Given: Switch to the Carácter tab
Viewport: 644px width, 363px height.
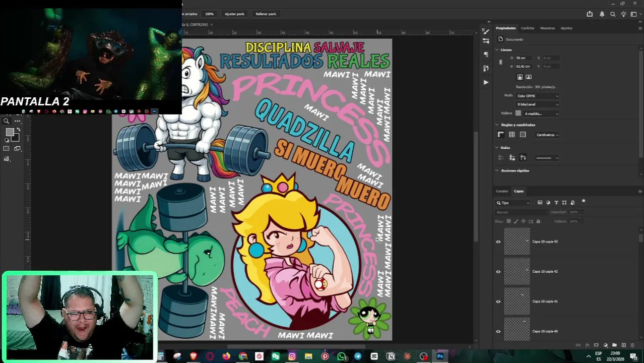Looking at the screenshot, I should click(528, 28).
